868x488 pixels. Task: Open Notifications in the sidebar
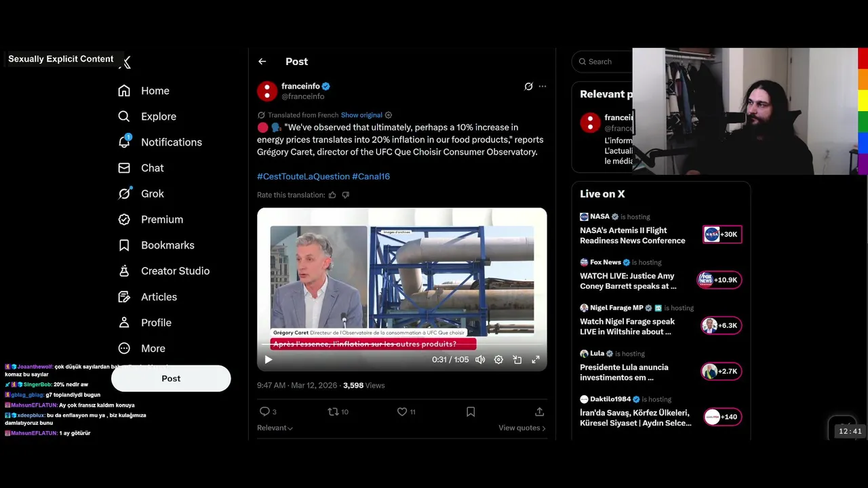tap(160, 142)
